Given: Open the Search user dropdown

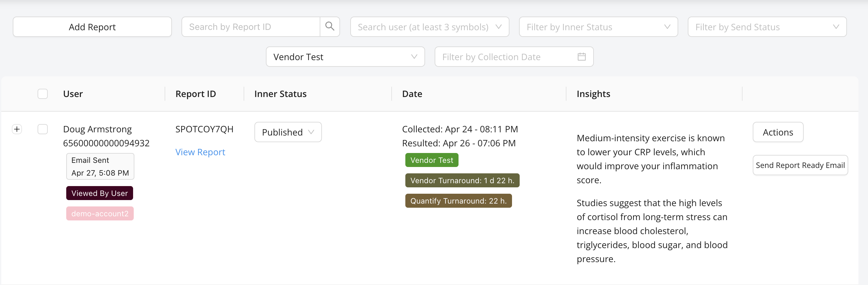Looking at the screenshot, I should 430,27.
